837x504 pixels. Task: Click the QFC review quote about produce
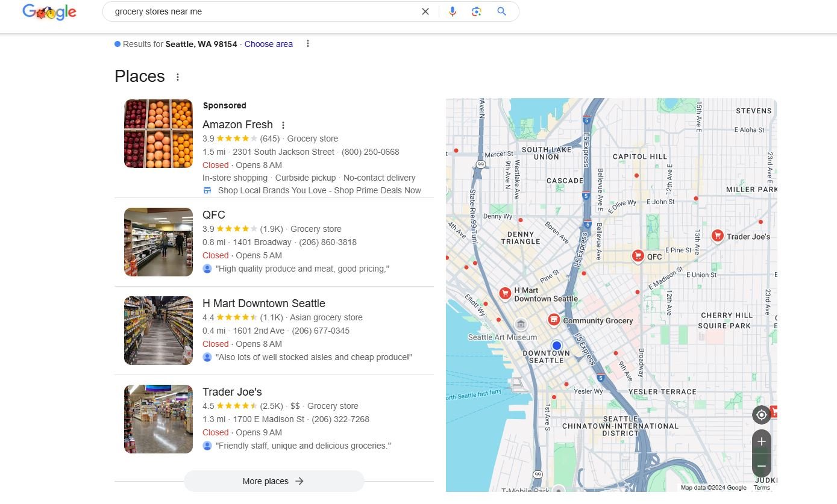pyautogui.click(x=303, y=269)
